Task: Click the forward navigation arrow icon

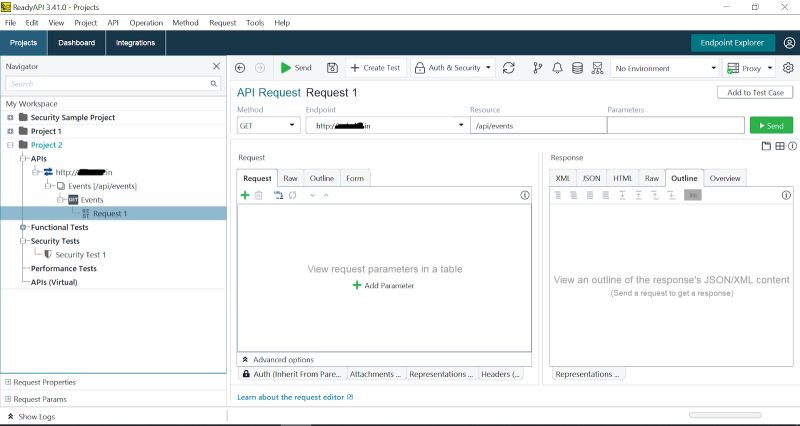Action: [x=260, y=68]
